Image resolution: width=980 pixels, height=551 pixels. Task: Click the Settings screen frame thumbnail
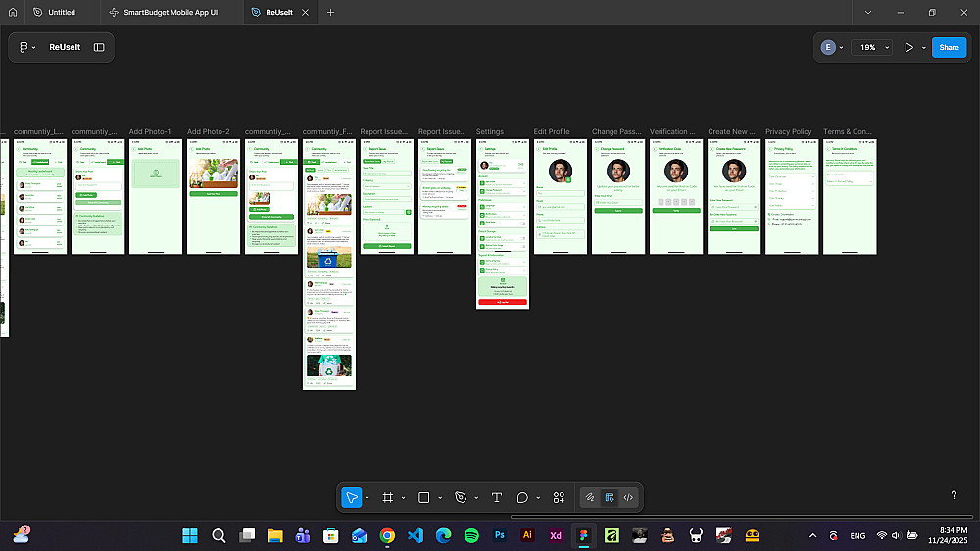click(503, 224)
